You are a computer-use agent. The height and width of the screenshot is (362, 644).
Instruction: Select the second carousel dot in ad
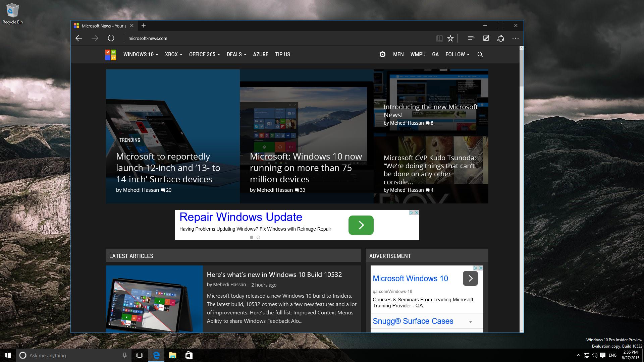point(258,237)
